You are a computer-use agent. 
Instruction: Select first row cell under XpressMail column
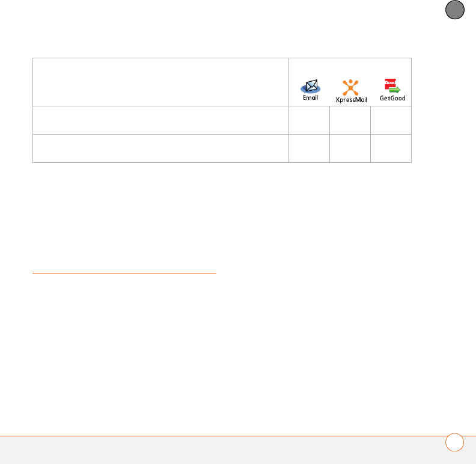click(350, 120)
